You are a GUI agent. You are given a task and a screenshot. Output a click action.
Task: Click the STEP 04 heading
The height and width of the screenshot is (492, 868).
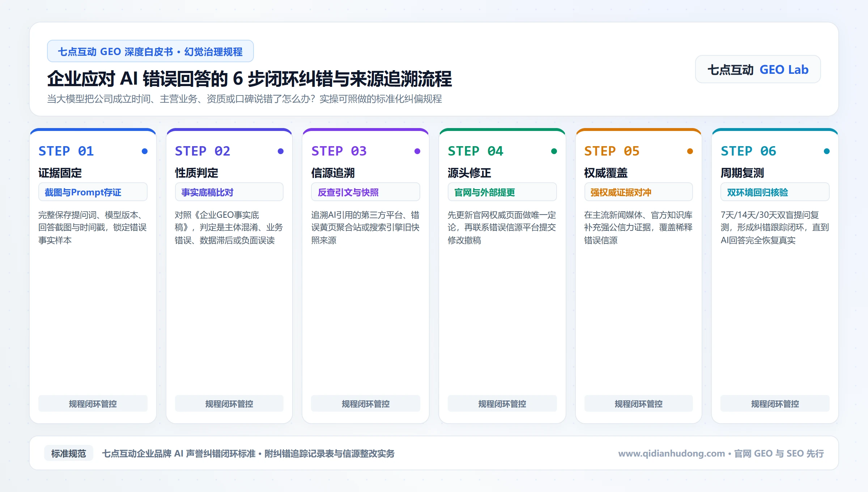coord(476,151)
